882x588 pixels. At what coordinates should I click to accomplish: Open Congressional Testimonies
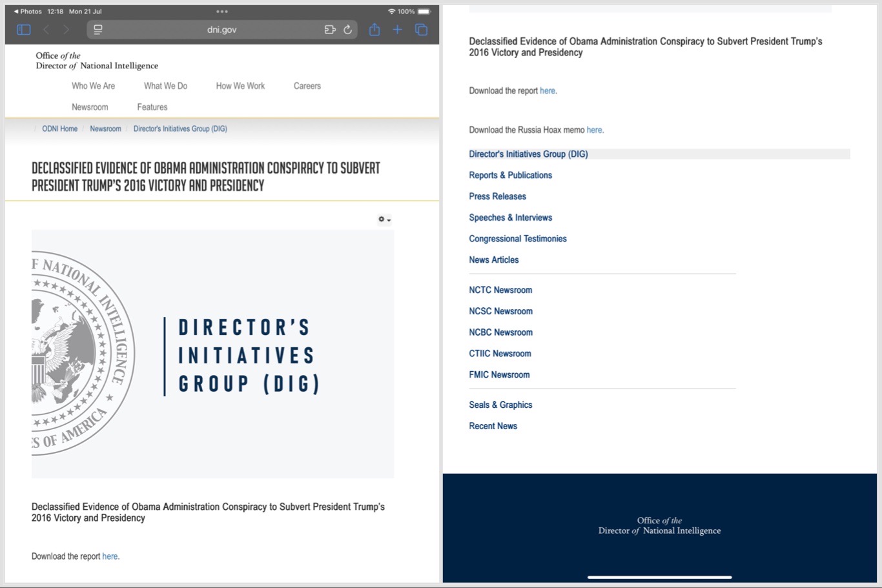(518, 239)
